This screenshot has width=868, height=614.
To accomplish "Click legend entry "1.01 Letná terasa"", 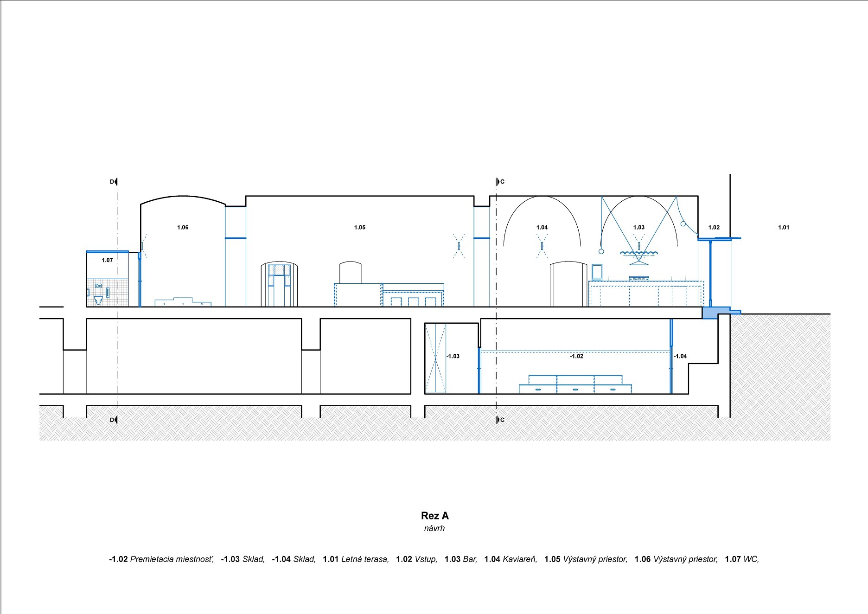I will 356,559.
